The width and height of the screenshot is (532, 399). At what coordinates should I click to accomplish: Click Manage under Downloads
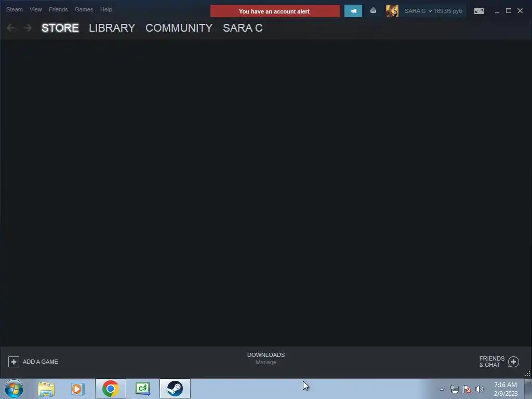(x=265, y=362)
